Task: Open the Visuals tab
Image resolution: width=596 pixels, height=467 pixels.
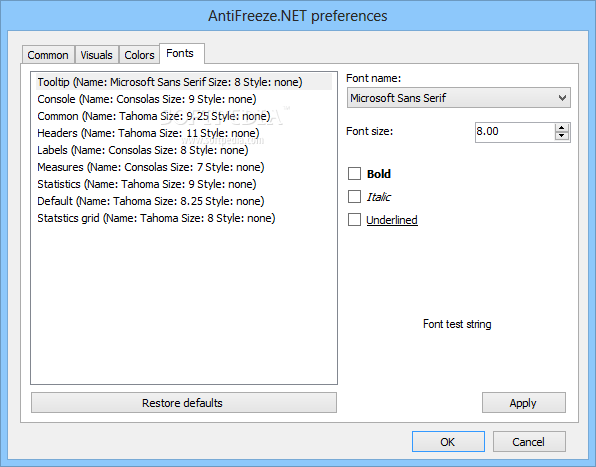Action: point(97,55)
